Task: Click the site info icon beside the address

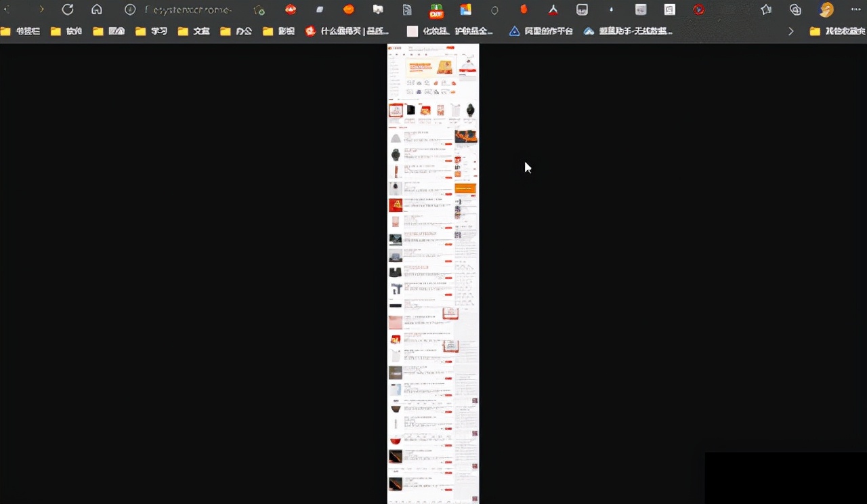Action: coord(130,9)
